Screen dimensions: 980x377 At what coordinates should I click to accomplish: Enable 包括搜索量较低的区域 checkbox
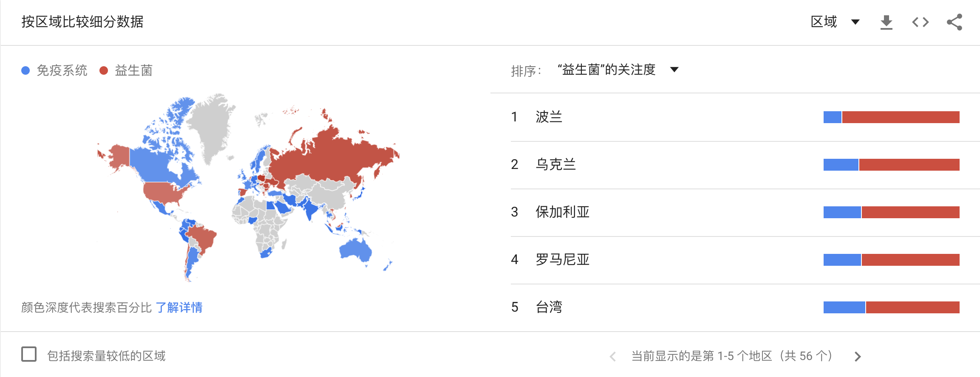[29, 354]
